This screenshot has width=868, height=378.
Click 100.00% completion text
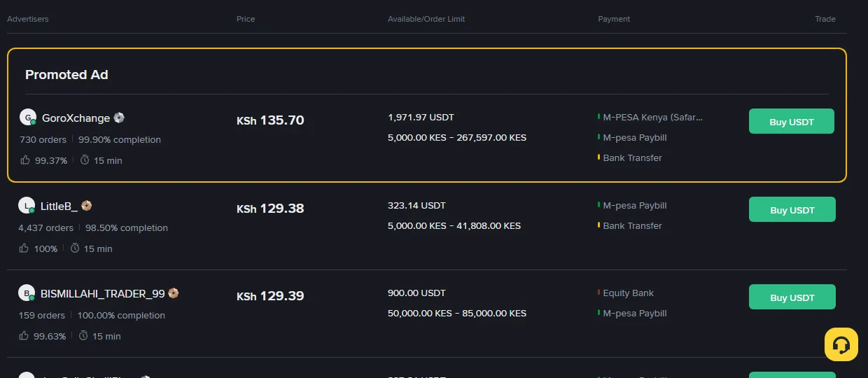pos(121,315)
